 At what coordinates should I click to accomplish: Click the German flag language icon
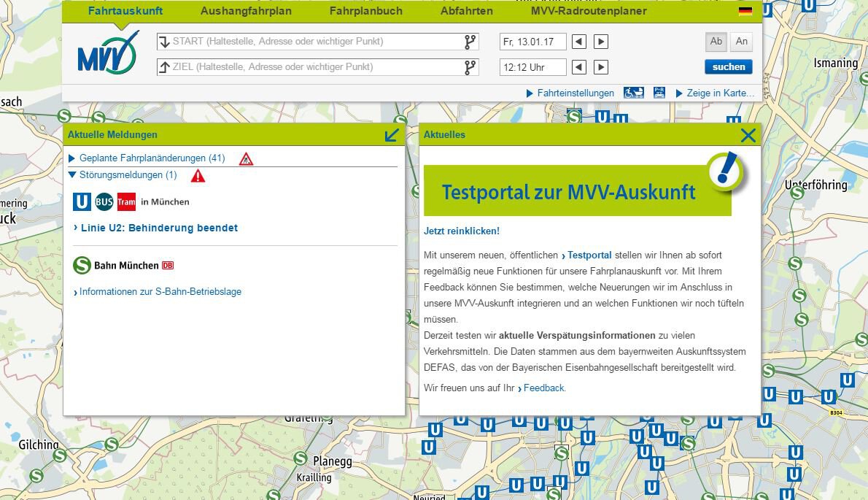[745, 11]
